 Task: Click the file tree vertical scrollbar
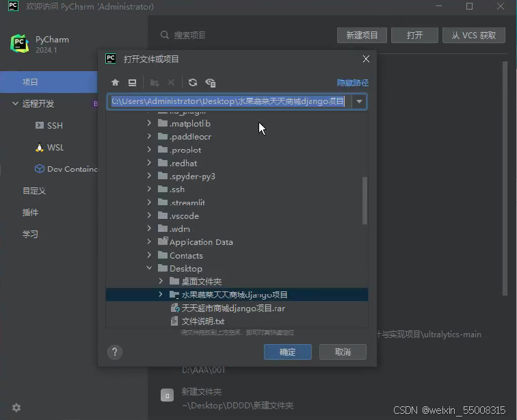tap(364, 200)
